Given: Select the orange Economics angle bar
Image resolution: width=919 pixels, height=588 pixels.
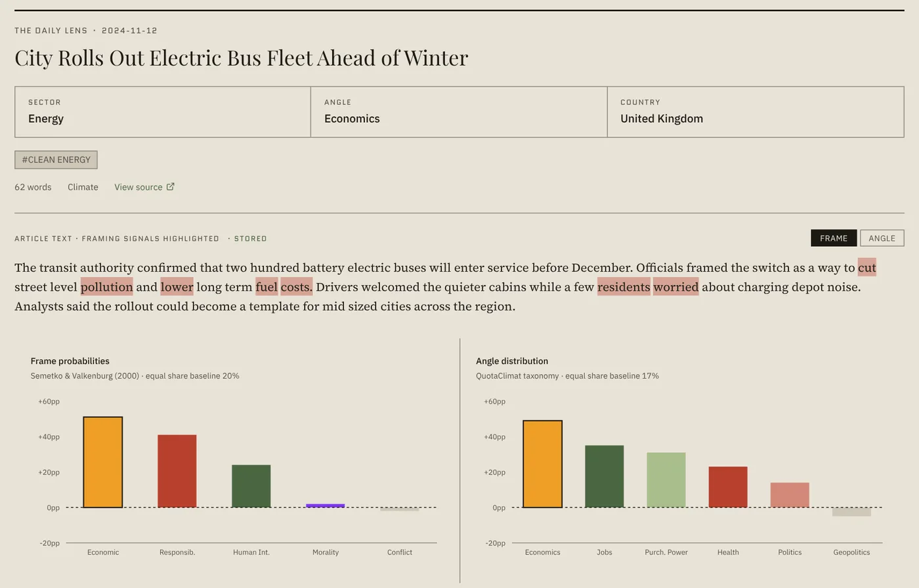Looking at the screenshot, I should 543,464.
